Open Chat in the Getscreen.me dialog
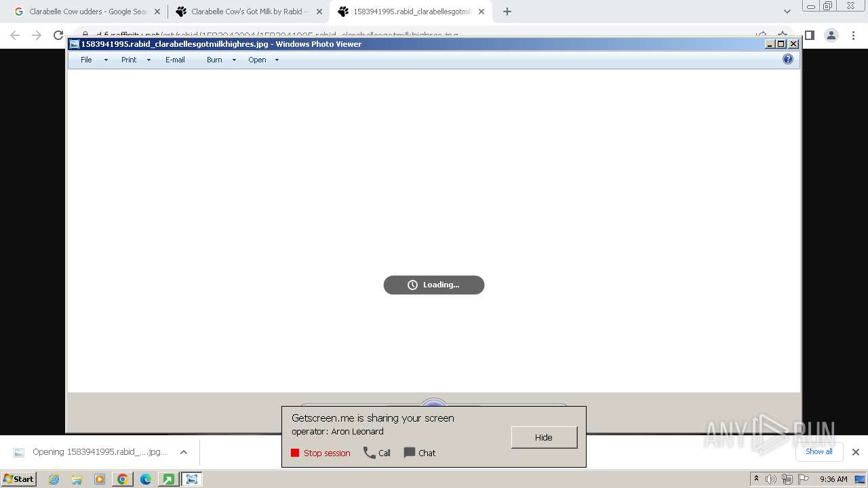Screen dimensions: 868x488 420,453
